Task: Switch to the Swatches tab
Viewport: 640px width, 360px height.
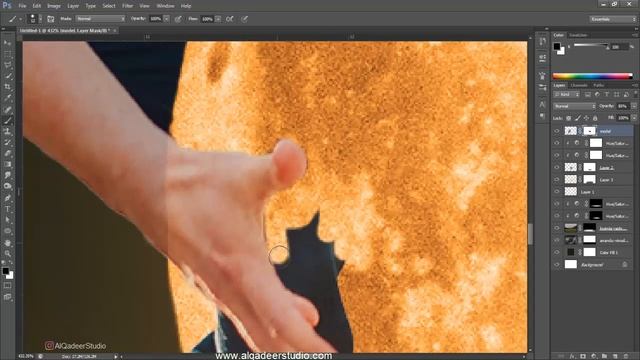Action: [x=578, y=35]
